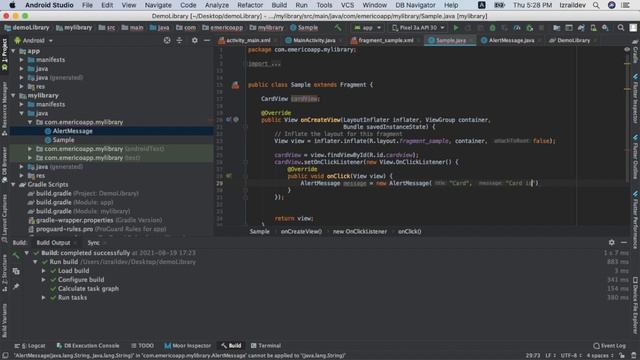Open the TODO tool window button
The height and width of the screenshot is (360, 640).
[142, 346]
